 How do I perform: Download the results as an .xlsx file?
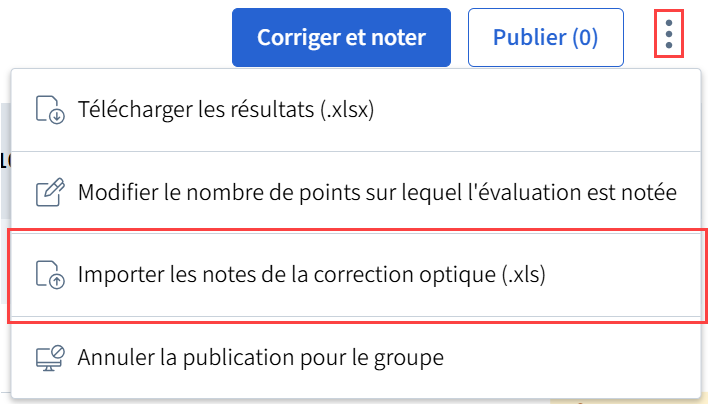click(x=225, y=110)
